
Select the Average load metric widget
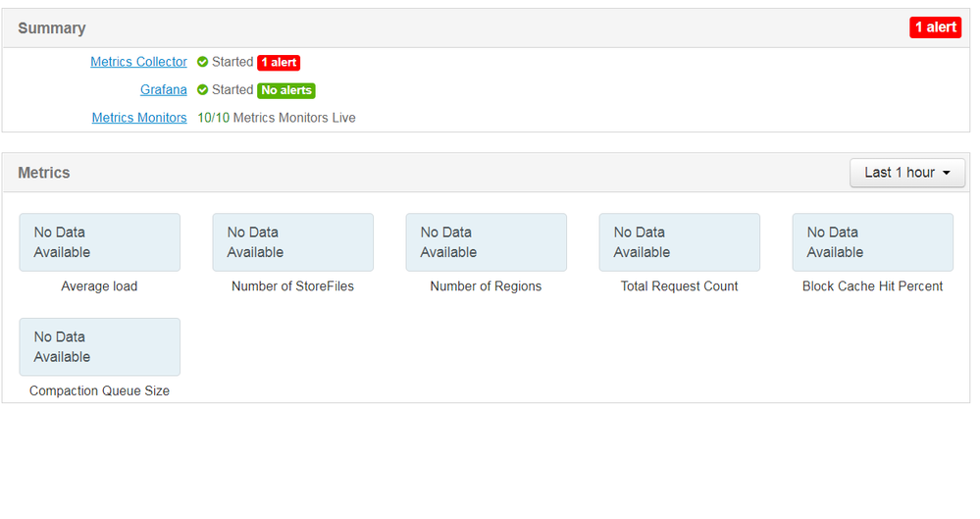point(99,242)
